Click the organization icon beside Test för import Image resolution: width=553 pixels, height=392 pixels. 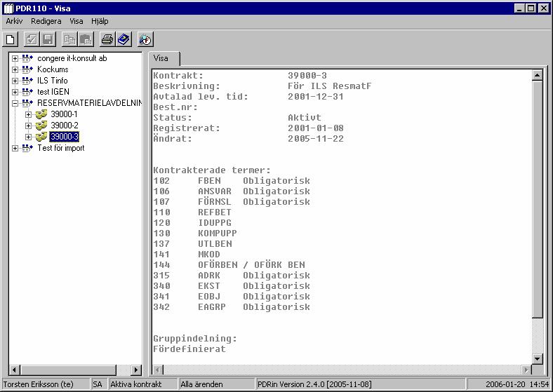point(27,148)
